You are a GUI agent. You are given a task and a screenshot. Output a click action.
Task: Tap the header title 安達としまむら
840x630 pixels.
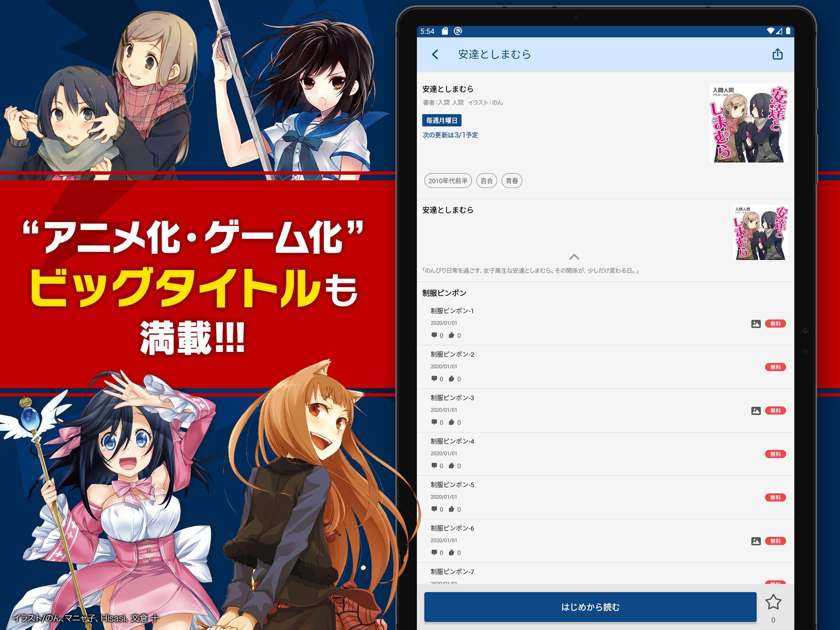coord(494,54)
